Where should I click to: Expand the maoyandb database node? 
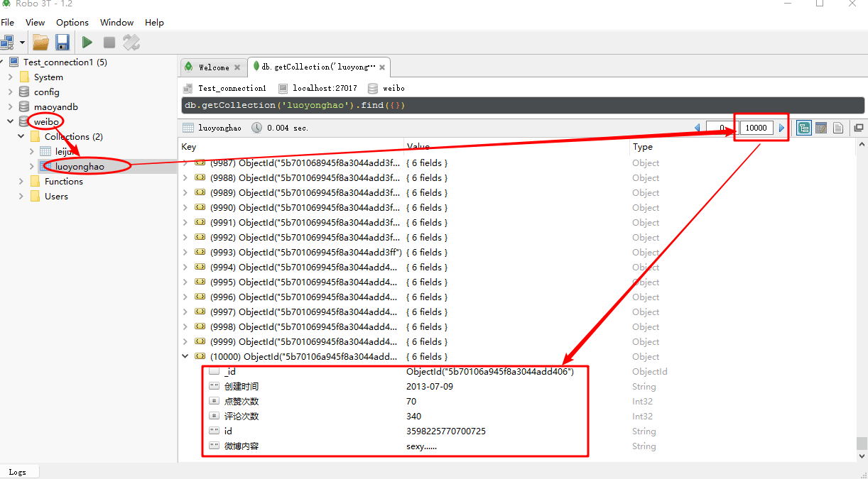[x=10, y=107]
